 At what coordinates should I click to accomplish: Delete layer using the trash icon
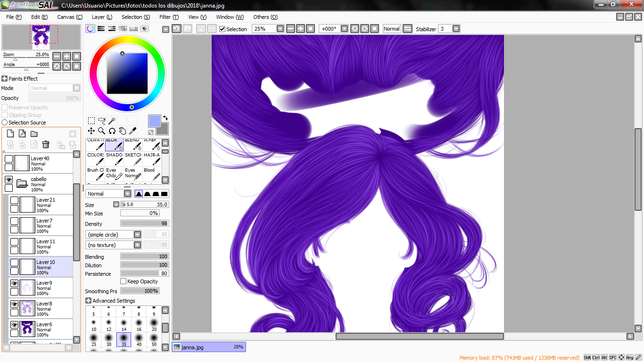pos(46,145)
